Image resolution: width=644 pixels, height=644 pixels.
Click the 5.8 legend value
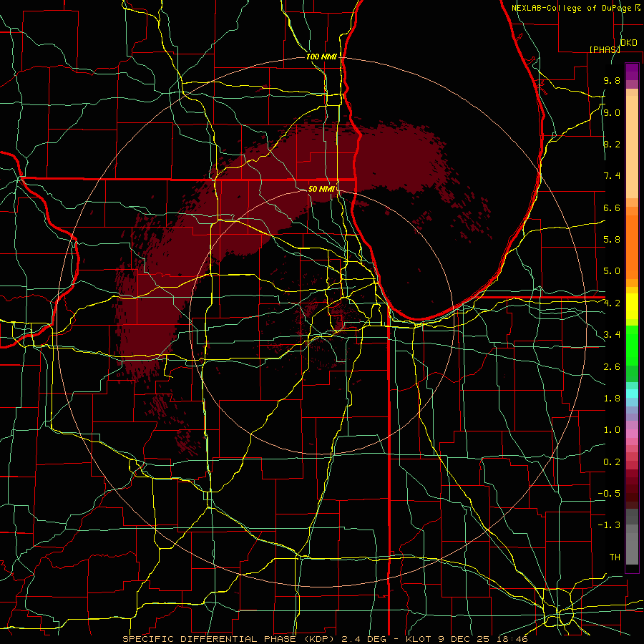[612, 239]
